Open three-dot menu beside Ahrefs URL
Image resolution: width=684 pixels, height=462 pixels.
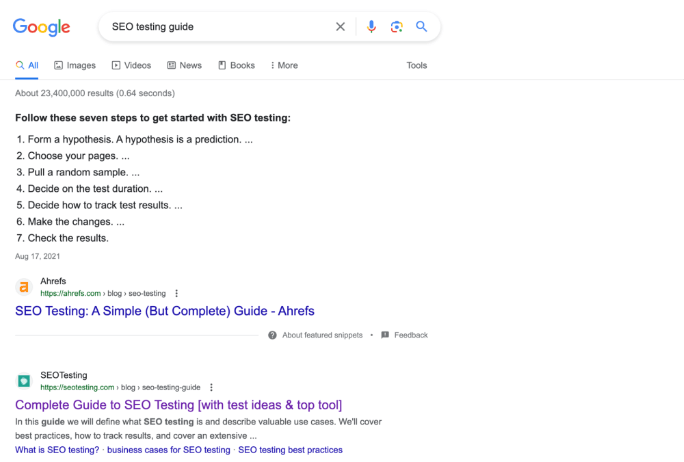pyautogui.click(x=177, y=293)
